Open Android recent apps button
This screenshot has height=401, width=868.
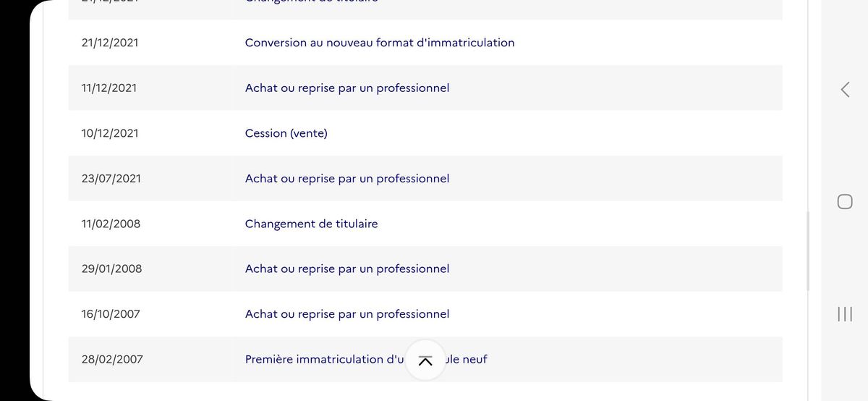(x=845, y=314)
